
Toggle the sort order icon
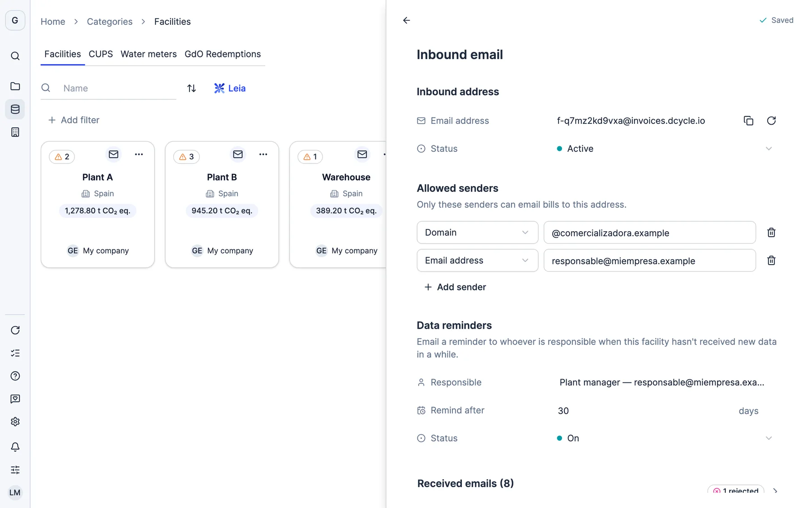point(192,88)
